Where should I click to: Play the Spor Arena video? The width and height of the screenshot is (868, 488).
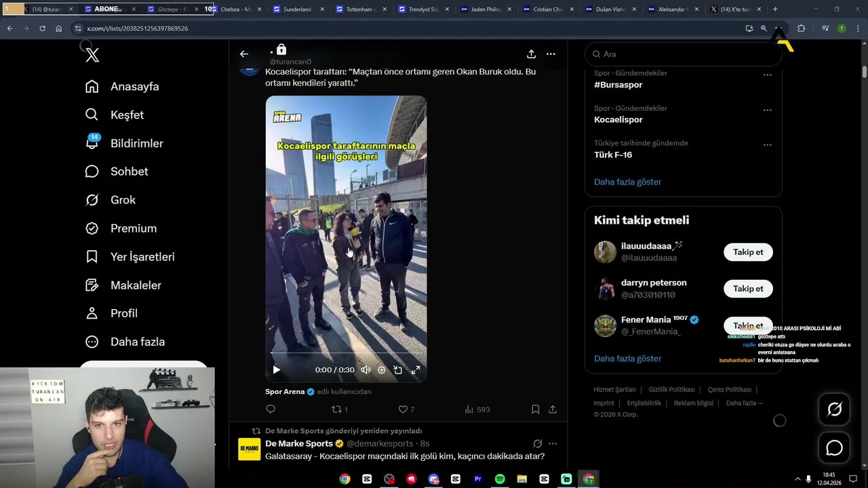276,370
